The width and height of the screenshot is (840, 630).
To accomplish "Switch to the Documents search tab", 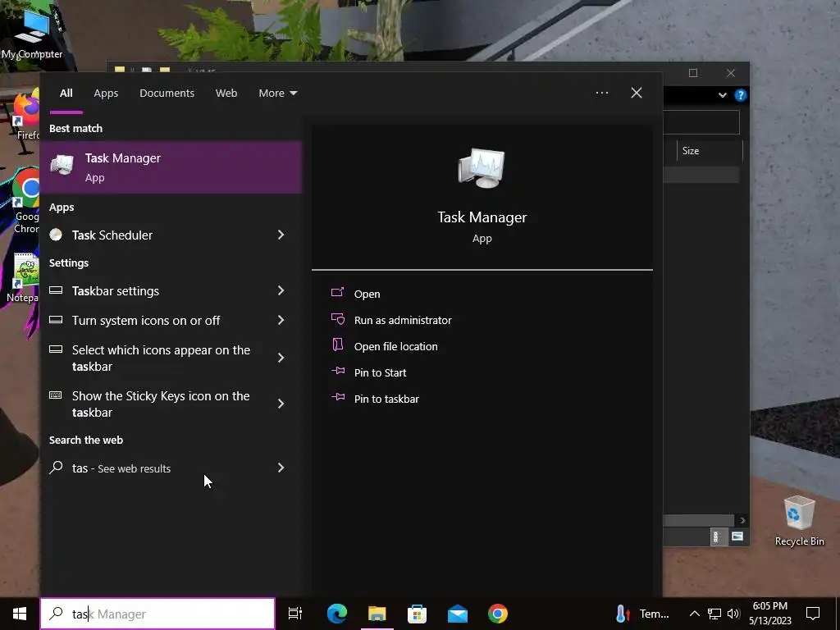I will point(167,94).
